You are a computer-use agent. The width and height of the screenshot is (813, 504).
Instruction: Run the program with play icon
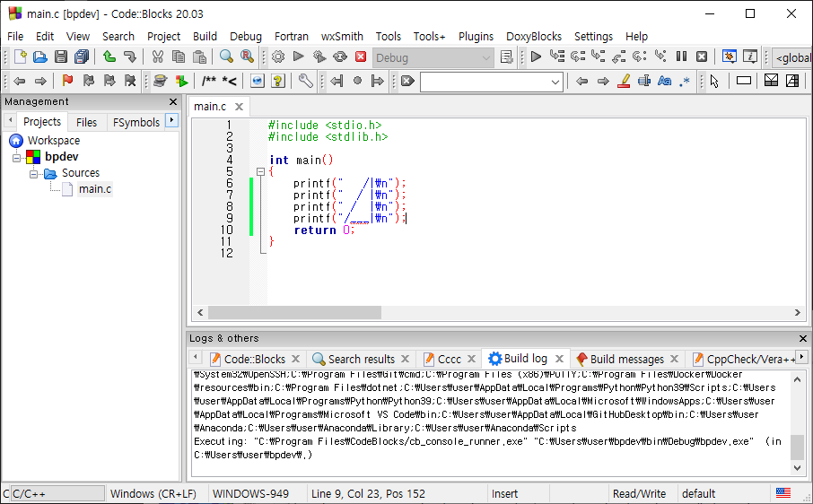coord(298,56)
